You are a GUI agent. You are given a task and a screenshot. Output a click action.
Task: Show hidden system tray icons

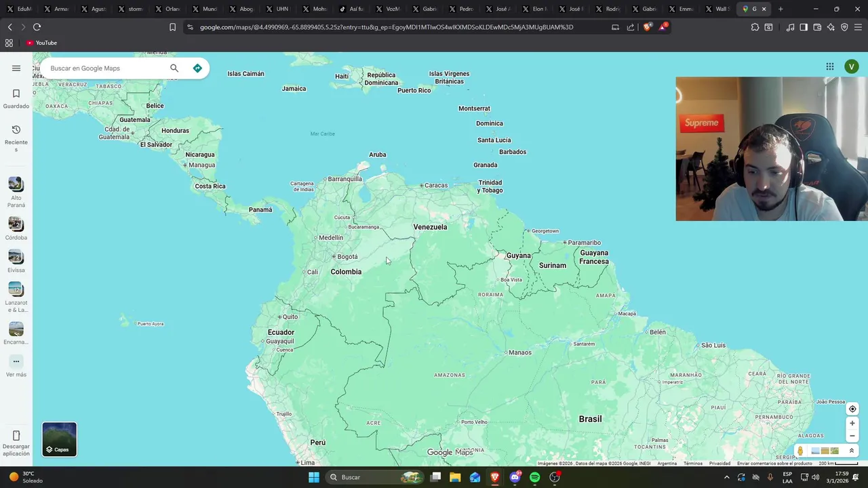[727, 477]
